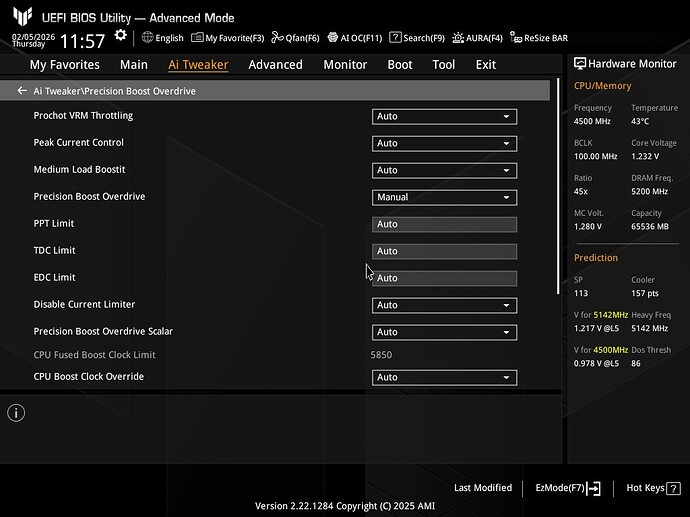Click the 4500 MHz frequency value

coord(592,121)
